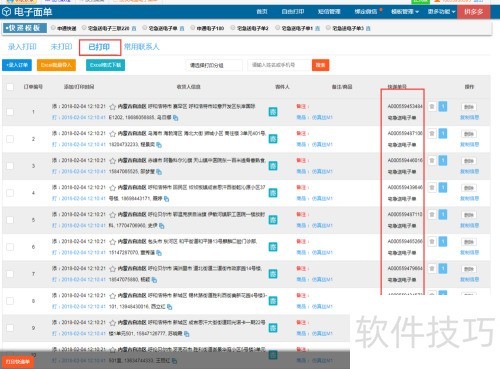Select the 申通快递 template radio button
Screen dimensions: 500x369
click(x=53, y=28)
